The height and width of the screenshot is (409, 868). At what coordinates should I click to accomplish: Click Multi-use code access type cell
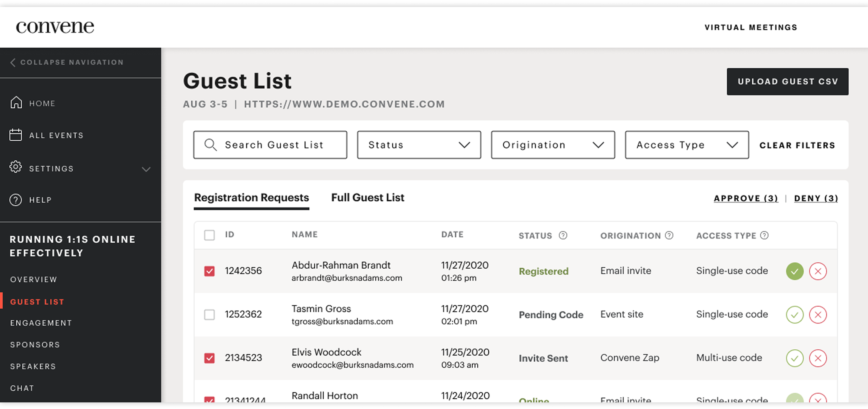tap(729, 357)
